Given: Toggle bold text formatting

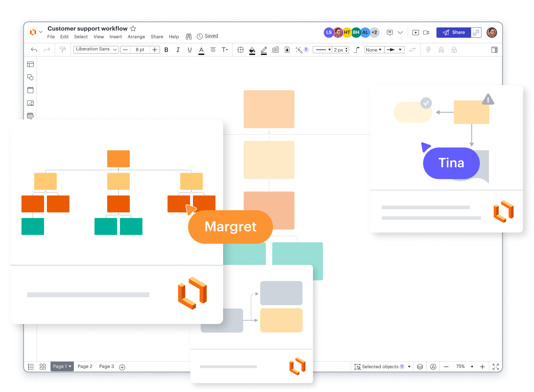Looking at the screenshot, I should 166,50.
